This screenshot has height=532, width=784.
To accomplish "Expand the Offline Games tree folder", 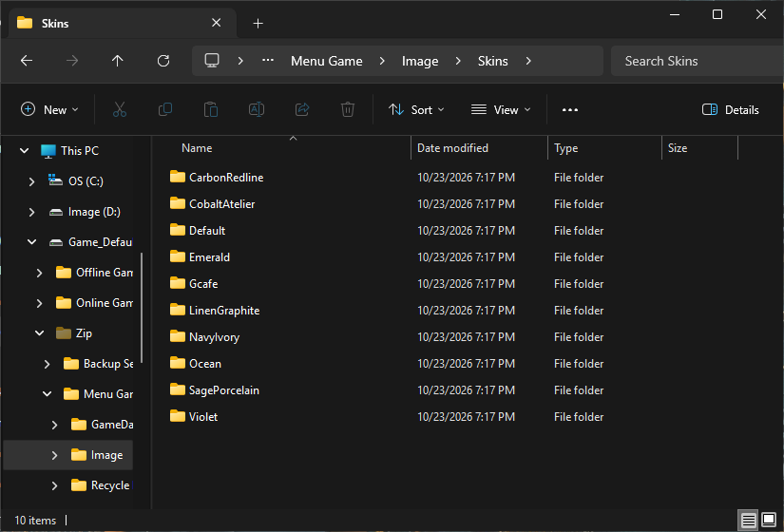I will 40,273.
